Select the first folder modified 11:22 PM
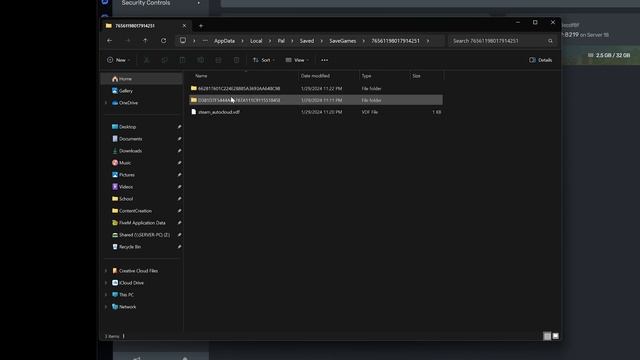 [316, 88]
